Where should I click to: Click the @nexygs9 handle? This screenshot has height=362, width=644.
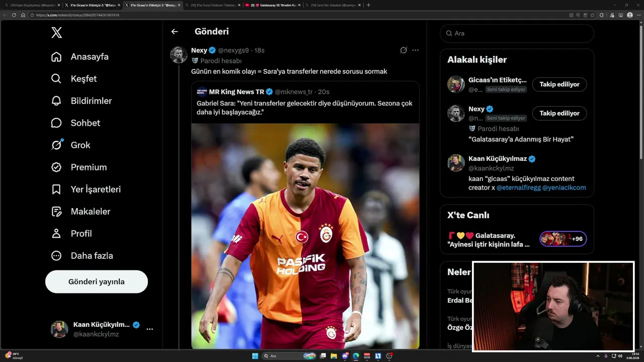pyautogui.click(x=233, y=50)
